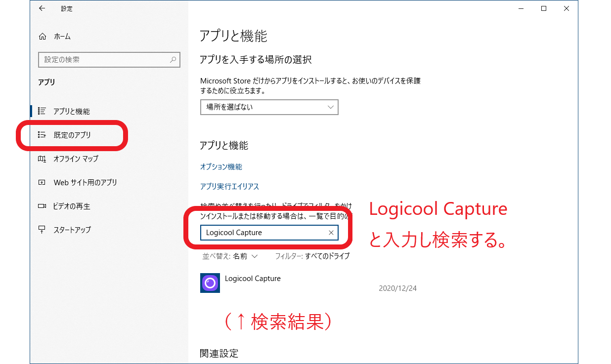Click the 既定のアプリ sidebar icon
Screen dimensions: 611x364
[42, 135]
